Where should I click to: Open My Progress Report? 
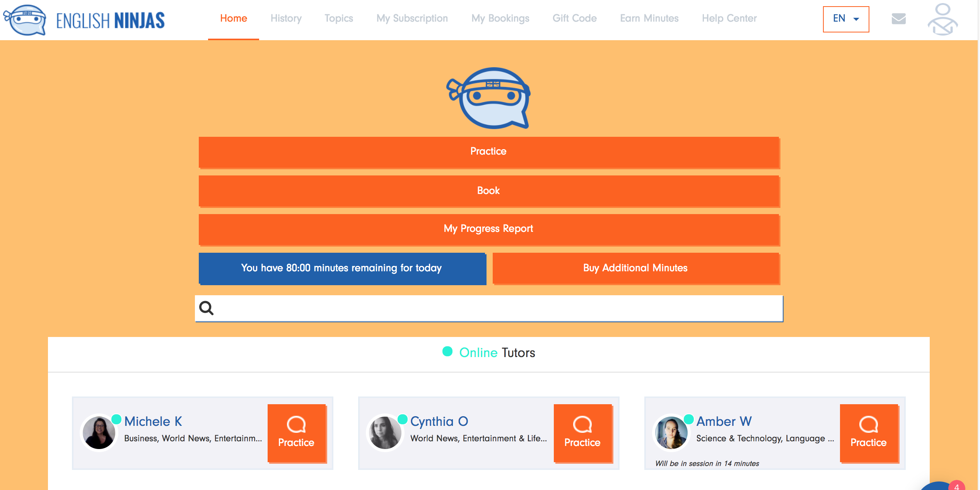[x=489, y=229]
